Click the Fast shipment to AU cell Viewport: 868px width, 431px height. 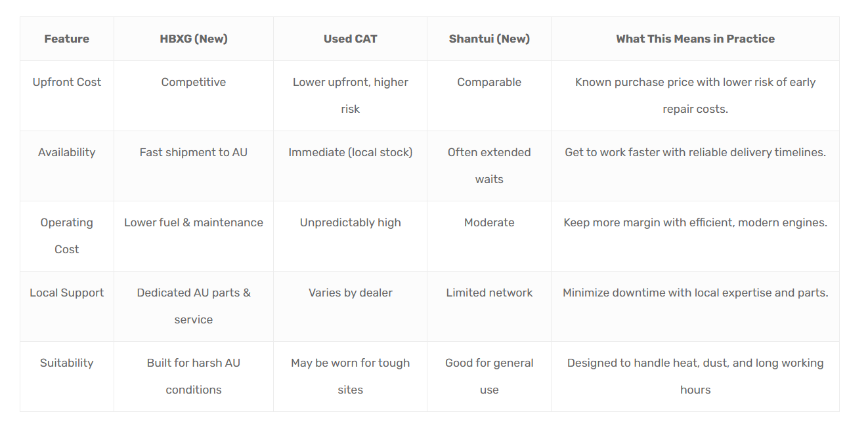(x=194, y=152)
